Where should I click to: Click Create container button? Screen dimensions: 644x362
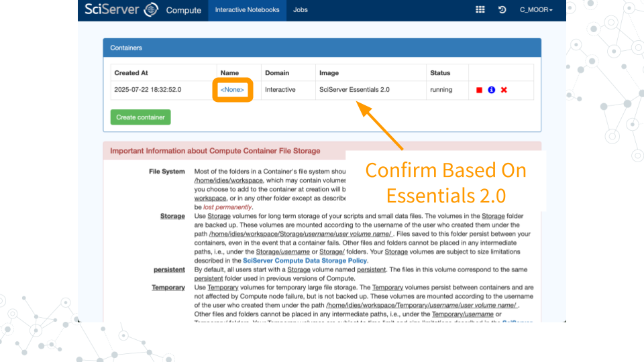pyautogui.click(x=140, y=117)
